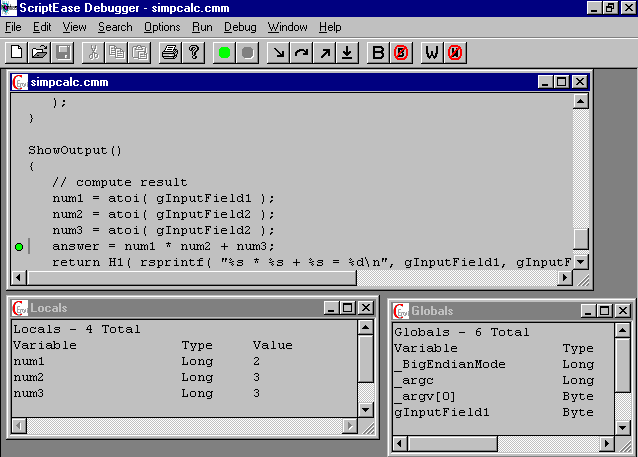The height and width of the screenshot is (457, 638).
Task: Click the Step Over curved arrow icon
Action: (302, 52)
